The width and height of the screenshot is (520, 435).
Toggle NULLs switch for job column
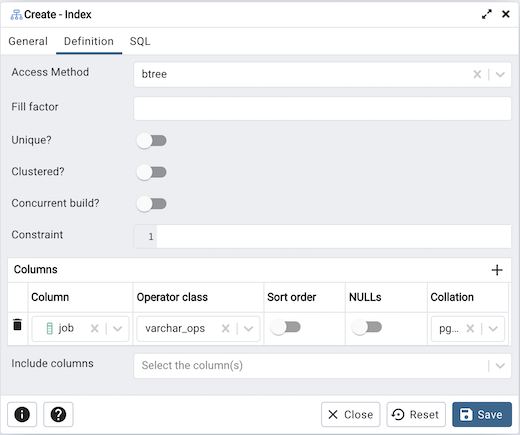tap(367, 327)
